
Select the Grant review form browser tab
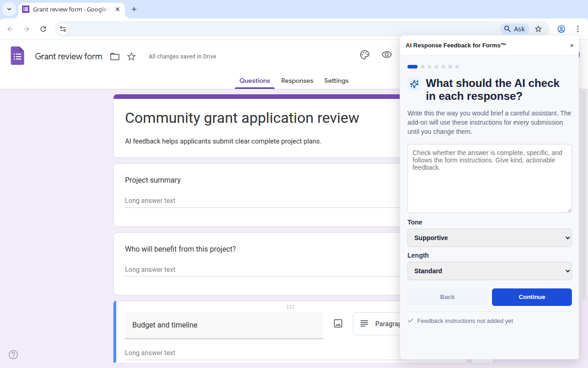click(x=71, y=9)
